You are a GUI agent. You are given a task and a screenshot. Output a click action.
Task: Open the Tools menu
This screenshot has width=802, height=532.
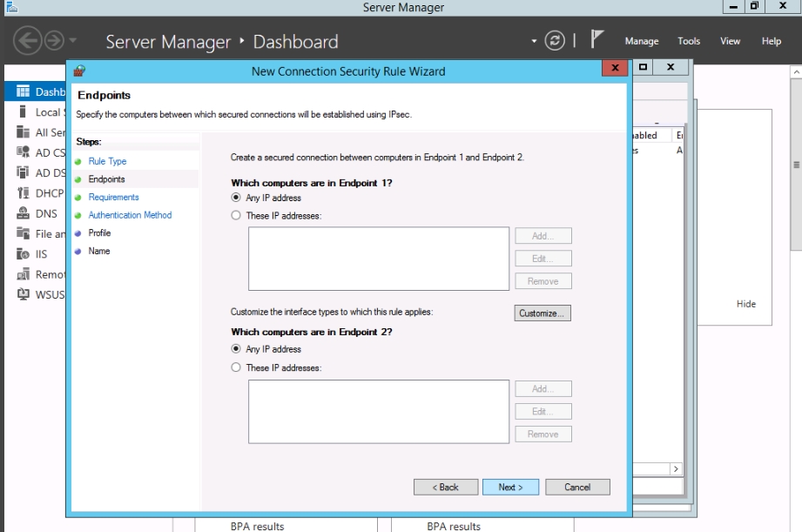click(689, 41)
